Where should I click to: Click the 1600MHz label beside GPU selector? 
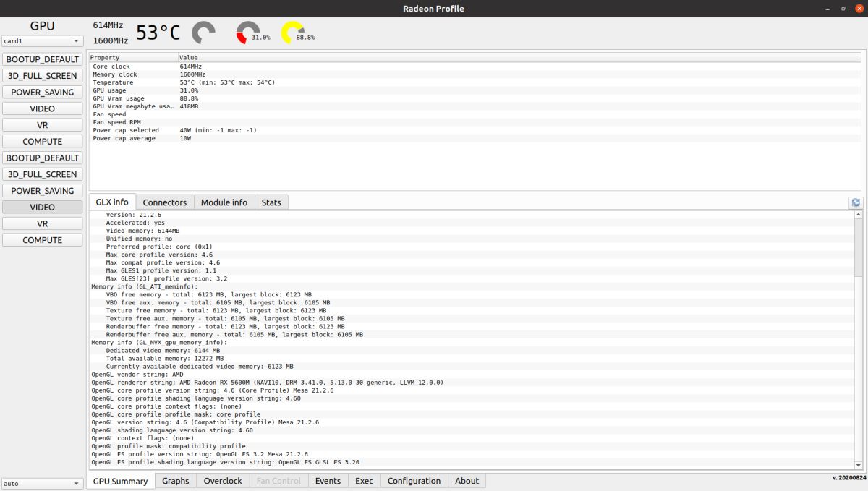click(111, 41)
